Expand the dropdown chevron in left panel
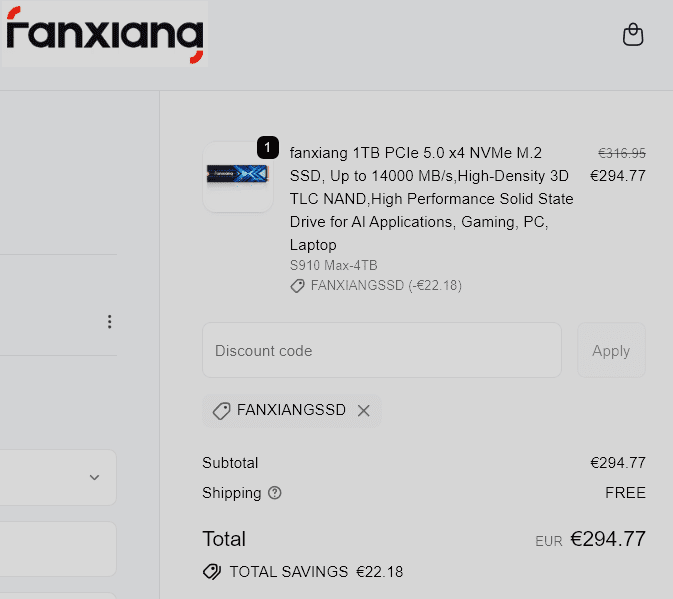The width and height of the screenshot is (673, 599). coord(94,477)
